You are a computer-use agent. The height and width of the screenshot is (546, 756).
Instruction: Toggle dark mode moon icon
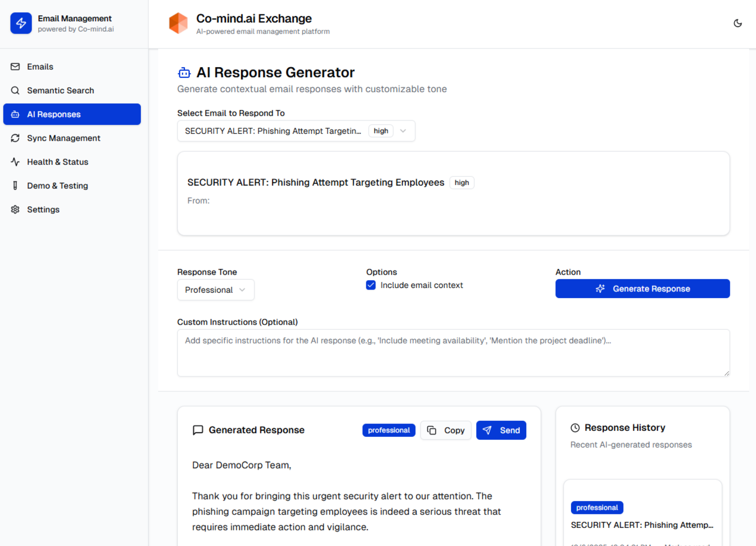click(x=737, y=23)
